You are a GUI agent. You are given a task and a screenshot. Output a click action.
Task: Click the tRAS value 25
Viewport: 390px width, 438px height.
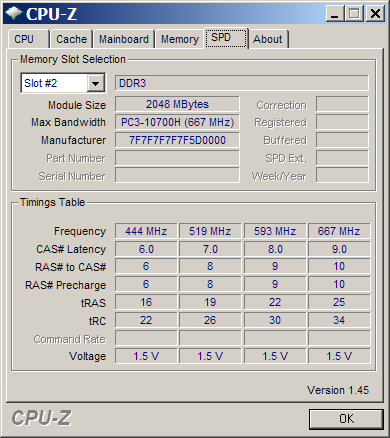[x=339, y=302]
